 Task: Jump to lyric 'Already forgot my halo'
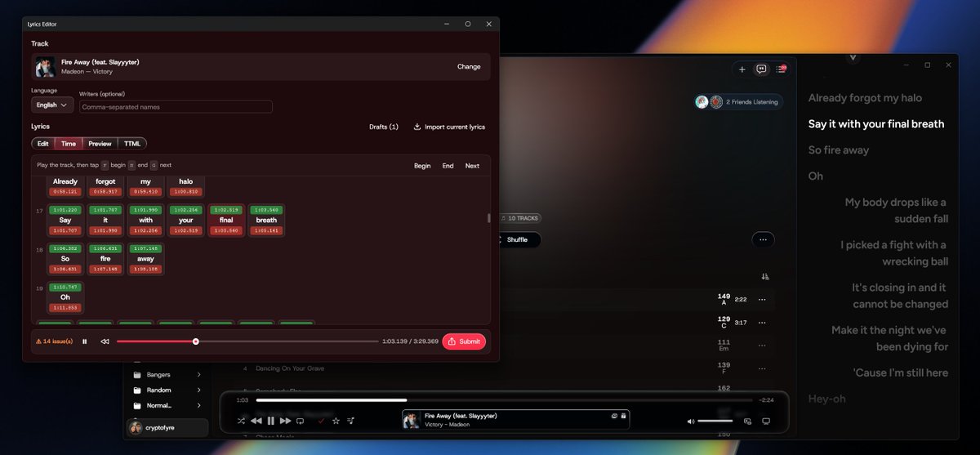click(x=865, y=98)
